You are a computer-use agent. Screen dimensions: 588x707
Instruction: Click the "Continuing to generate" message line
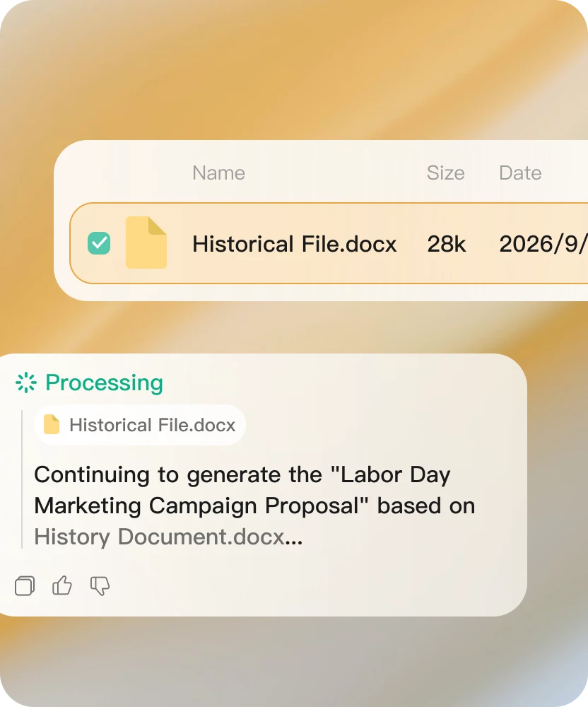[242, 475]
